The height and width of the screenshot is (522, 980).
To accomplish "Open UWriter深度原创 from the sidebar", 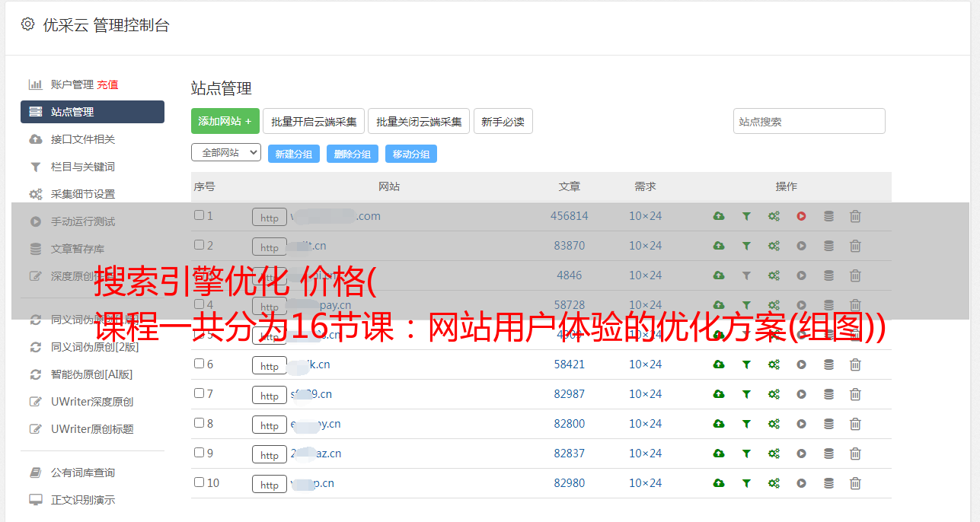I will point(91,402).
